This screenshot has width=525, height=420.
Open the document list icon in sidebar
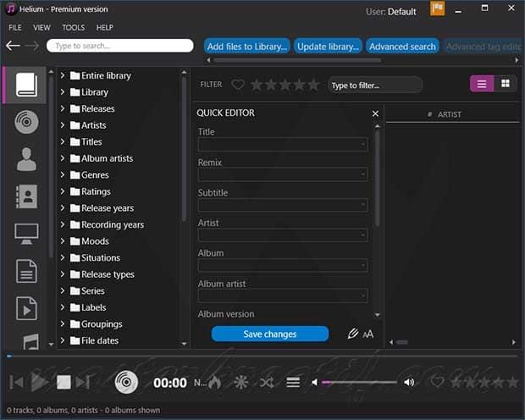26,271
